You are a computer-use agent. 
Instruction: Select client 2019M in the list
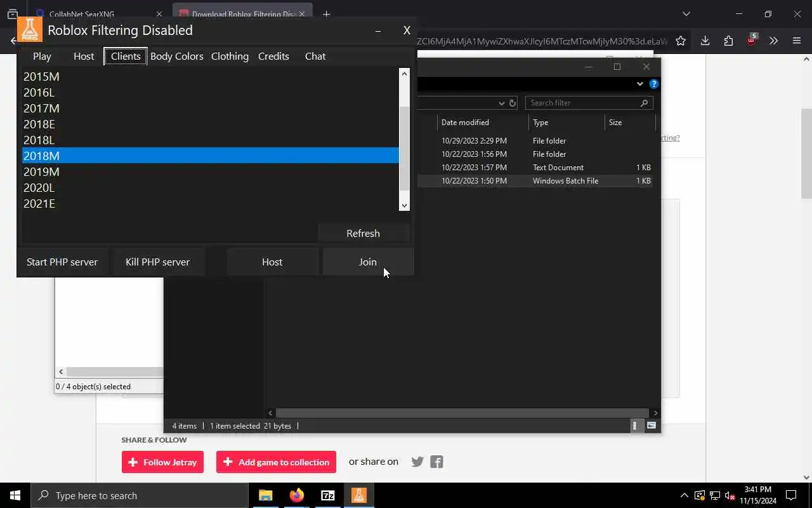211,171
